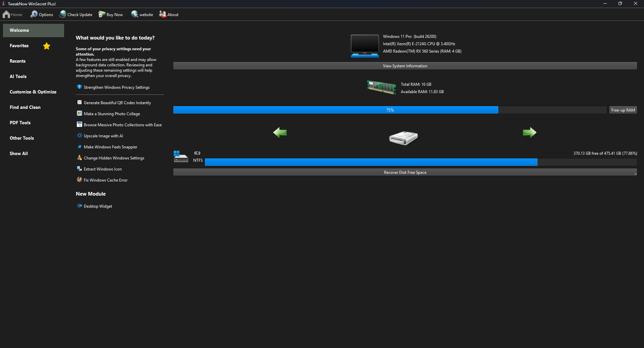Open the Options toolbar label
This screenshot has height=348, width=644.
click(46, 15)
